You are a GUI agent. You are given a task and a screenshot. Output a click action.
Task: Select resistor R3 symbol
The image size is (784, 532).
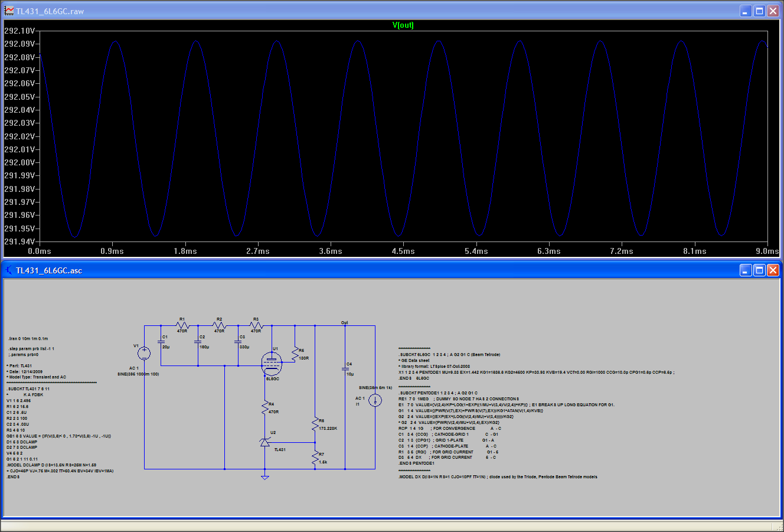point(256,325)
